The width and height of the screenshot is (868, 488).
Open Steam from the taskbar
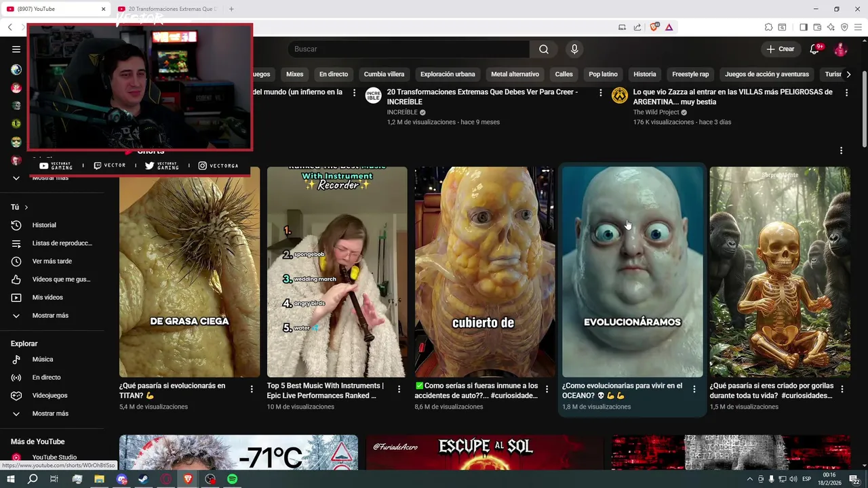pyautogui.click(x=144, y=479)
